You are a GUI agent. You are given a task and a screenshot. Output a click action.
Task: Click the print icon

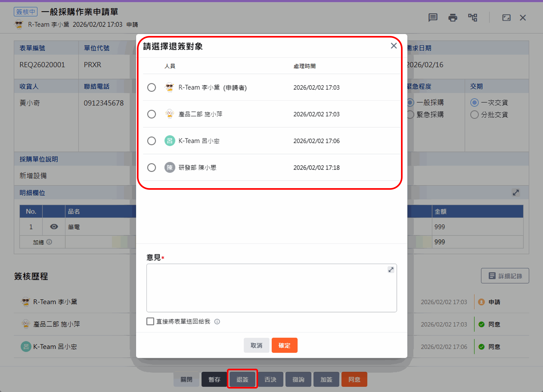point(452,17)
